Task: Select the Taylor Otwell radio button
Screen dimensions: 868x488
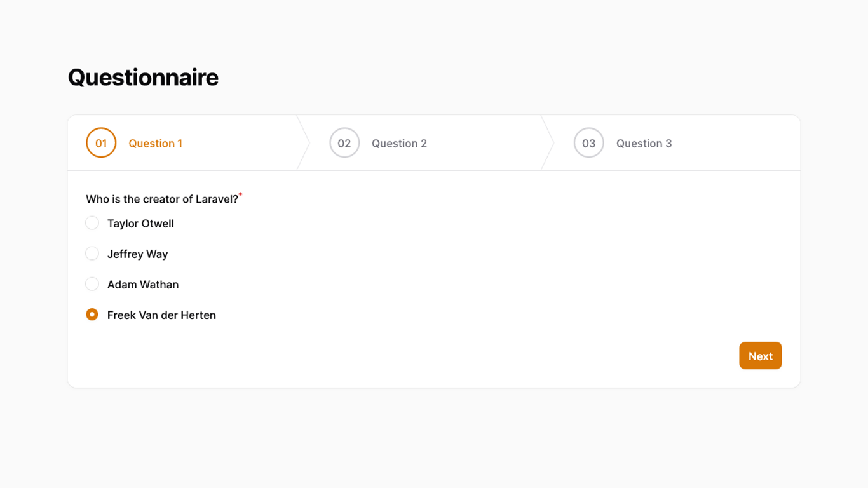Action: tap(92, 223)
